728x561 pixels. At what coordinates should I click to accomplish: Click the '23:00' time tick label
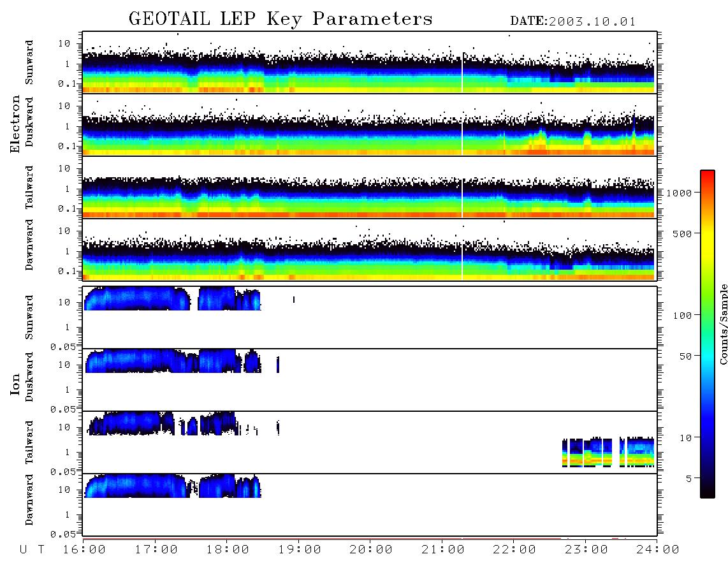point(586,550)
